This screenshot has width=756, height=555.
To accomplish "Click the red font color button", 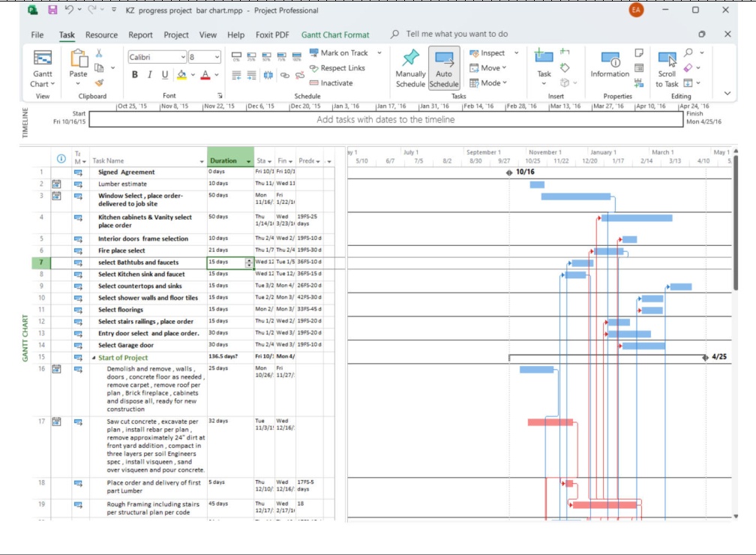I will [205, 74].
